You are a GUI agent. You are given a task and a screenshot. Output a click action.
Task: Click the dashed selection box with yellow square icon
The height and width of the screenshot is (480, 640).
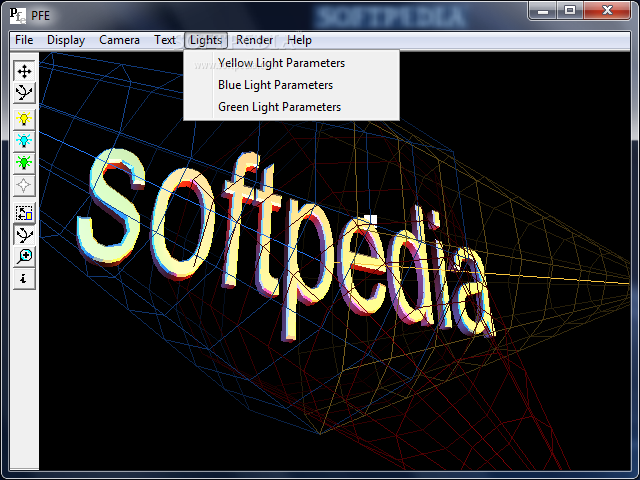tap(24, 213)
